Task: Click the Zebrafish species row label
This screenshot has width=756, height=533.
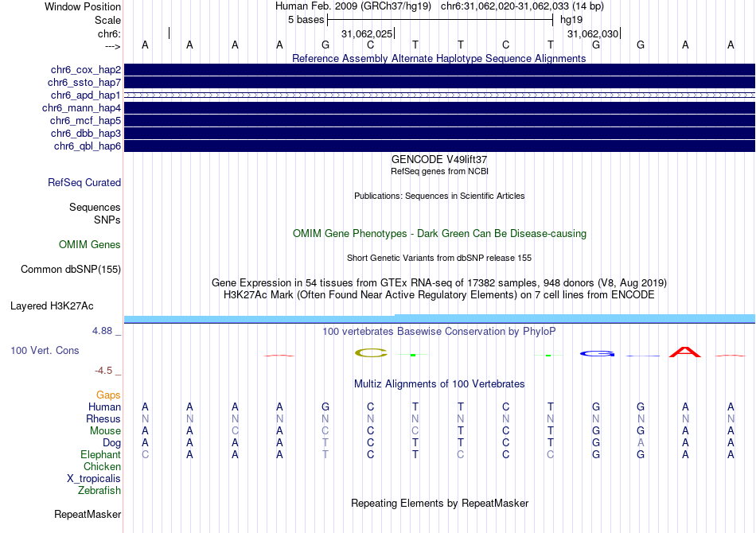Action: coord(99,490)
